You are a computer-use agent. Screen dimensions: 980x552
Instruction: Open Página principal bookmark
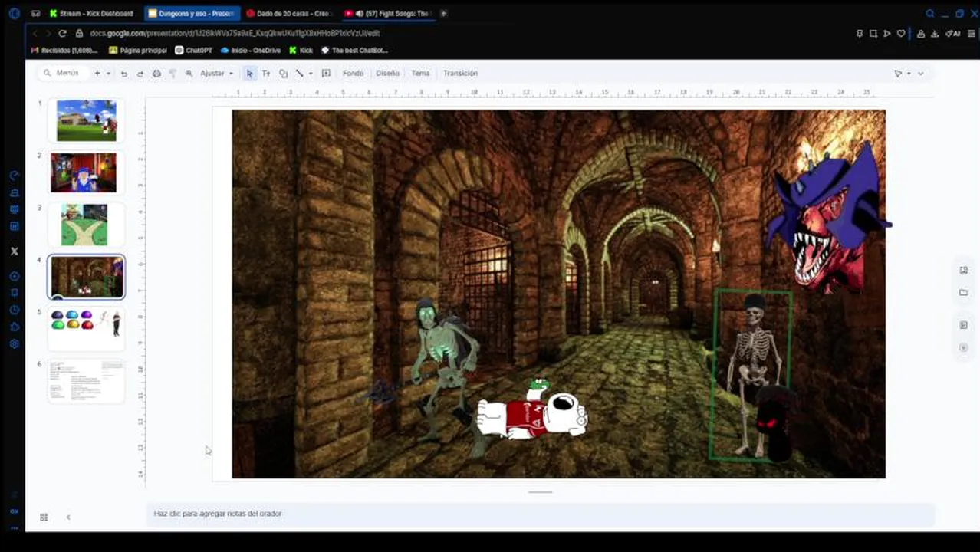pyautogui.click(x=138, y=51)
